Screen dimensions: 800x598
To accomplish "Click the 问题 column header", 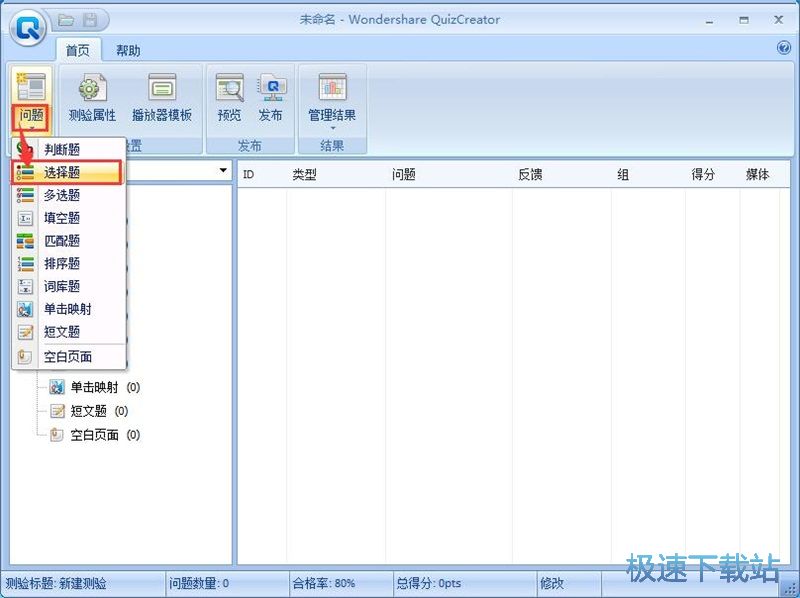I will tap(449, 175).
